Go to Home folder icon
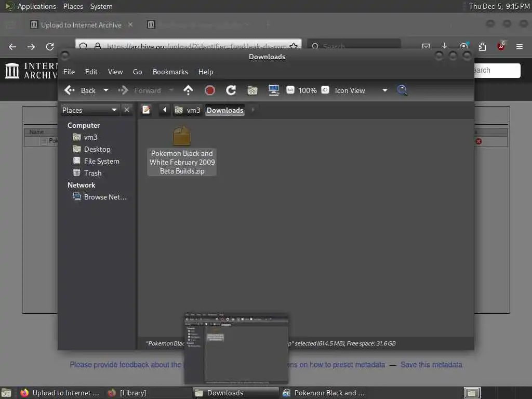This screenshot has width=532, height=399. click(252, 90)
